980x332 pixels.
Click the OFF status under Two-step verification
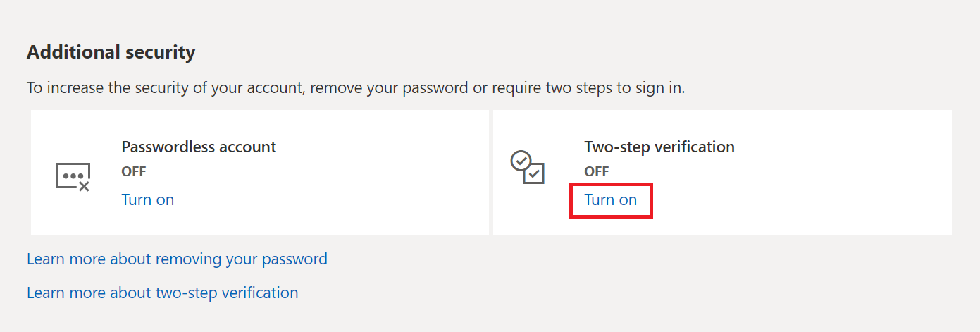597,171
